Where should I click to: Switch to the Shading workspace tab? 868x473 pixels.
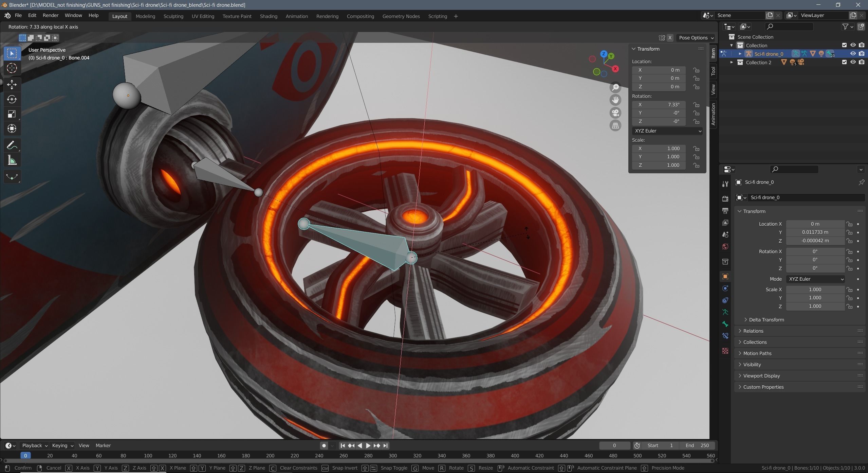[x=269, y=16]
